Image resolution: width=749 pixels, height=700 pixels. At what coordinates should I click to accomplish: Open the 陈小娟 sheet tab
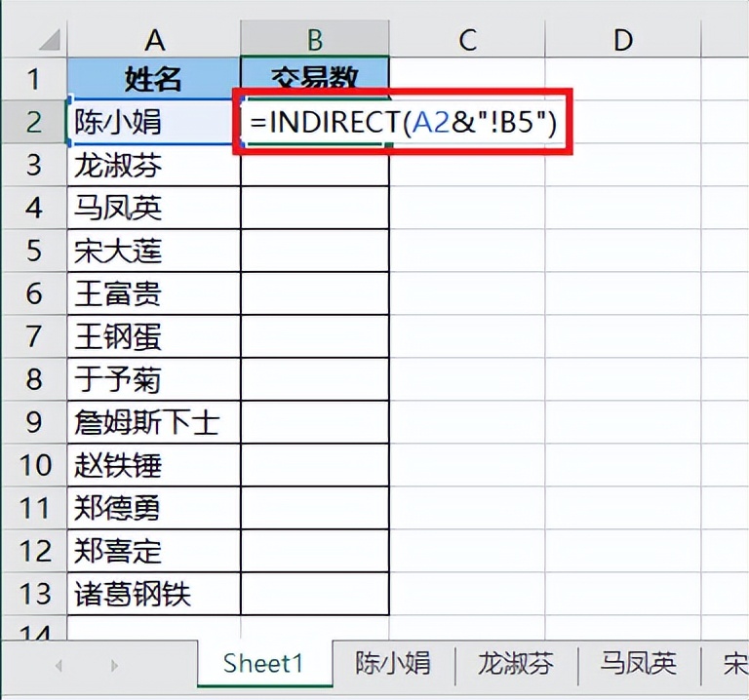tap(393, 664)
